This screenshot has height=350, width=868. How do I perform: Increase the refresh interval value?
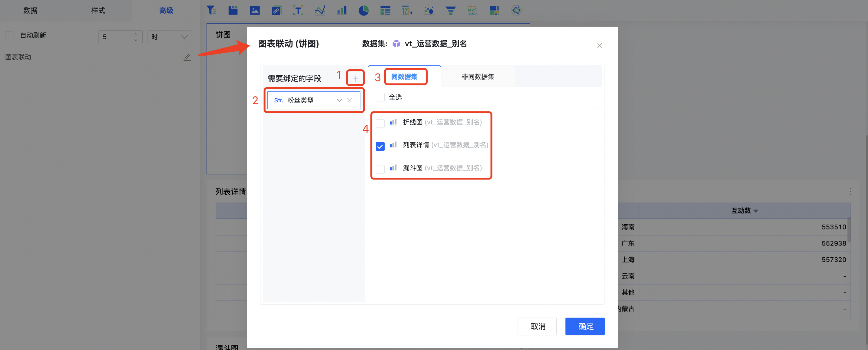pyautogui.click(x=135, y=34)
